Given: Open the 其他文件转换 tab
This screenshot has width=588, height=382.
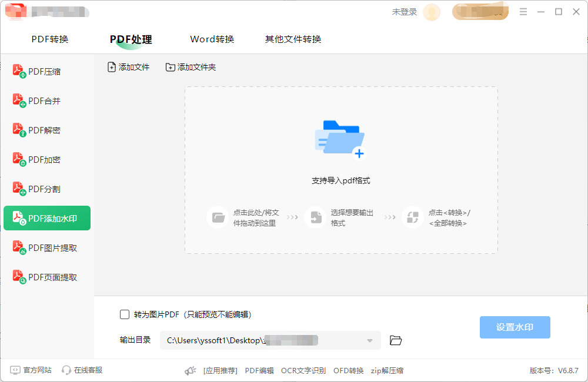Looking at the screenshot, I should click(293, 39).
